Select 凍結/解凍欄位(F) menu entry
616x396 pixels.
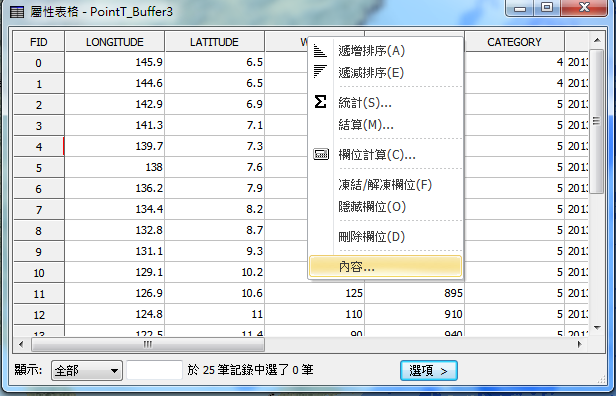click(385, 185)
